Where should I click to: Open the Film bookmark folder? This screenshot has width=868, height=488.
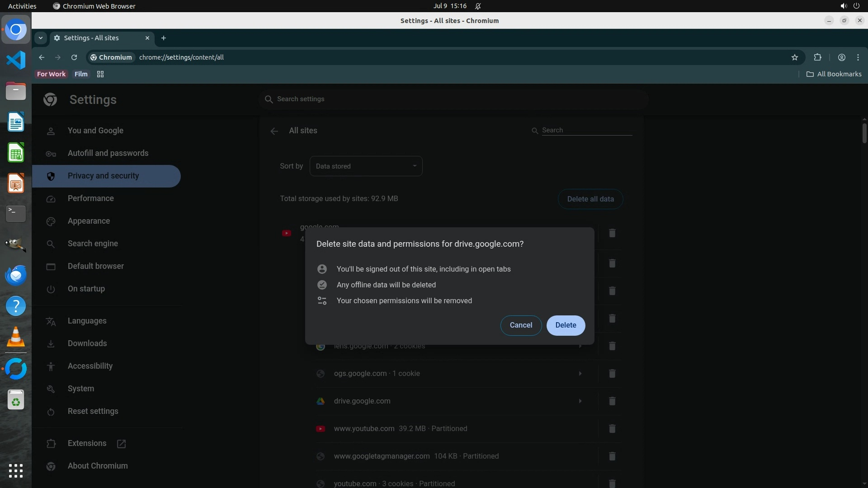81,74
